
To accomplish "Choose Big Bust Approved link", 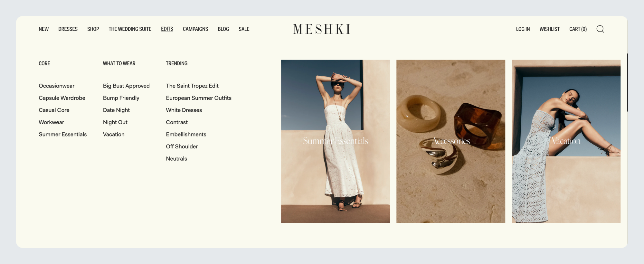I will click(x=126, y=86).
